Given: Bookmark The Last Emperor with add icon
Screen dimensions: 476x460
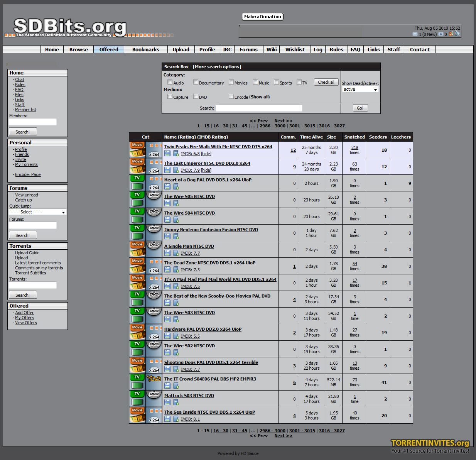Looking at the screenshot, I should (176, 170).
